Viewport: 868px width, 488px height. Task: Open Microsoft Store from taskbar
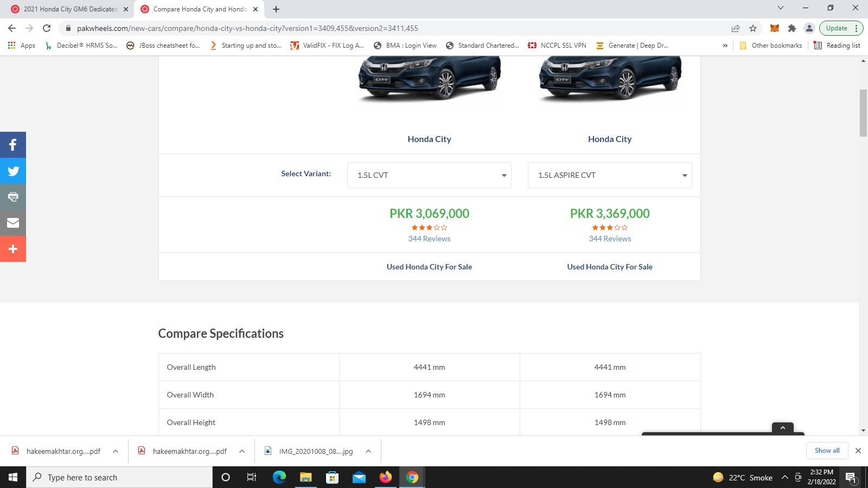332,477
